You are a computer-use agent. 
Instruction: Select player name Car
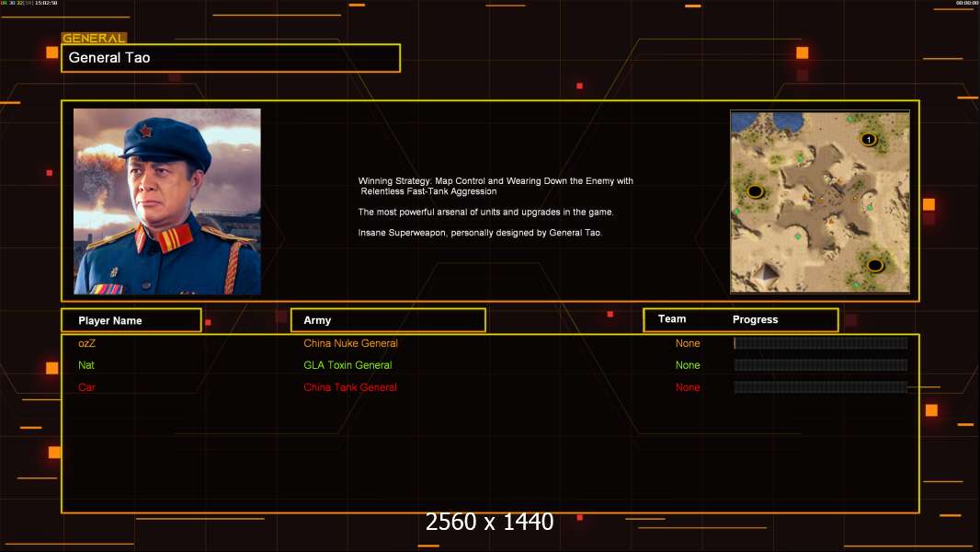pos(86,387)
